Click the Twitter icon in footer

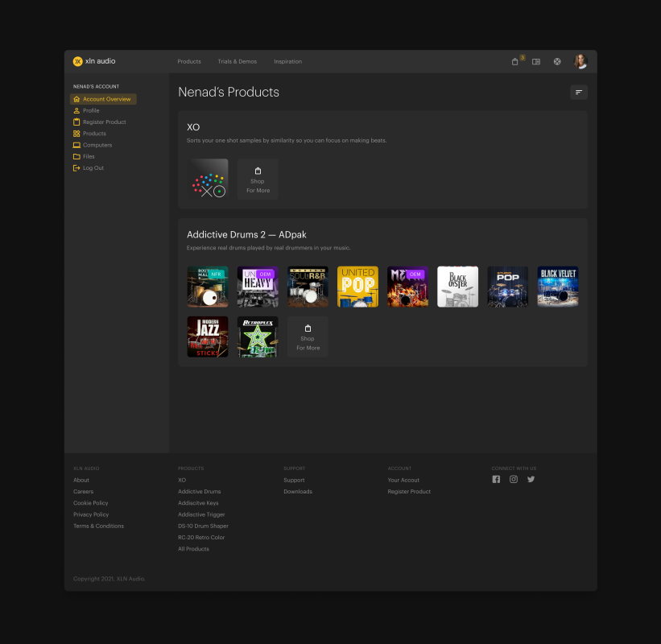tap(531, 479)
